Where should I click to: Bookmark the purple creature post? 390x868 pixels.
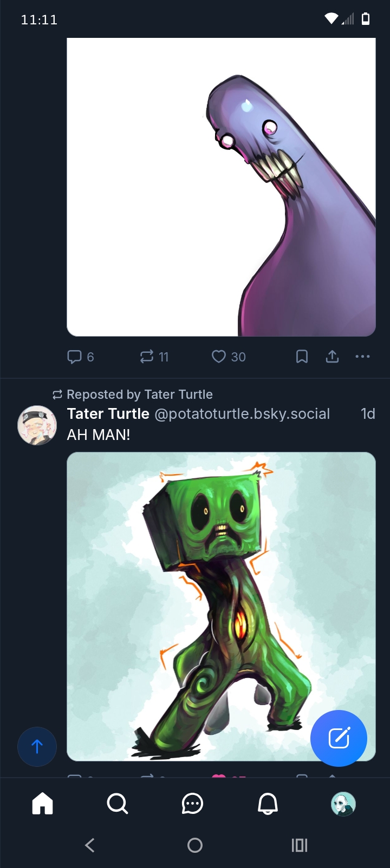pyautogui.click(x=302, y=357)
